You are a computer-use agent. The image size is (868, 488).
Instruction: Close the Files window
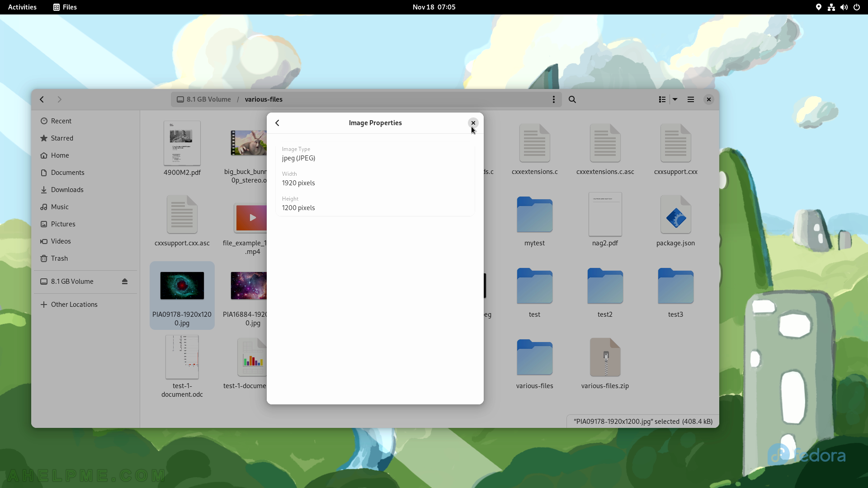point(708,99)
